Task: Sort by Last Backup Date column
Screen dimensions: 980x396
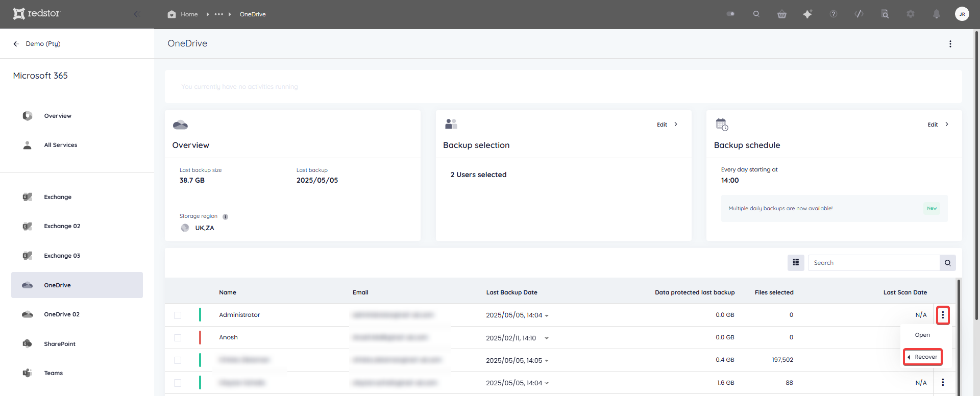Action: (x=511, y=292)
